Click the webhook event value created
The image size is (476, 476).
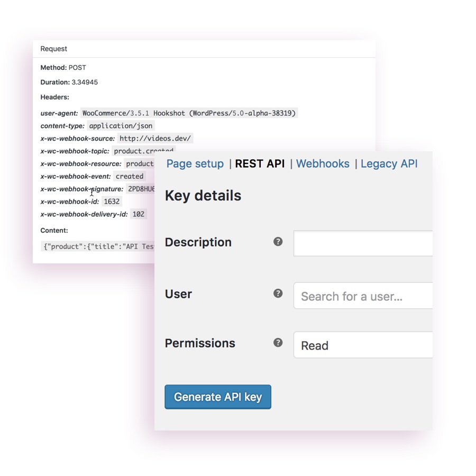click(129, 177)
